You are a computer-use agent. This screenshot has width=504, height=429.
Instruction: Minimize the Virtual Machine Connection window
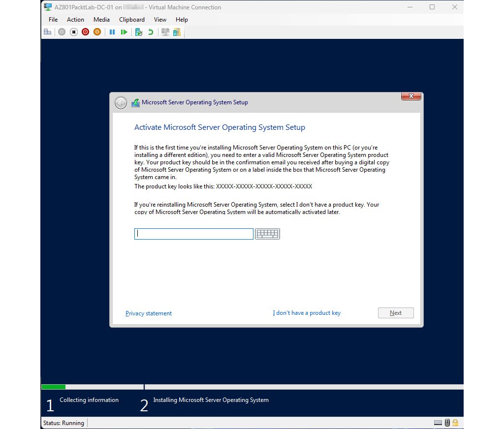(410, 7)
